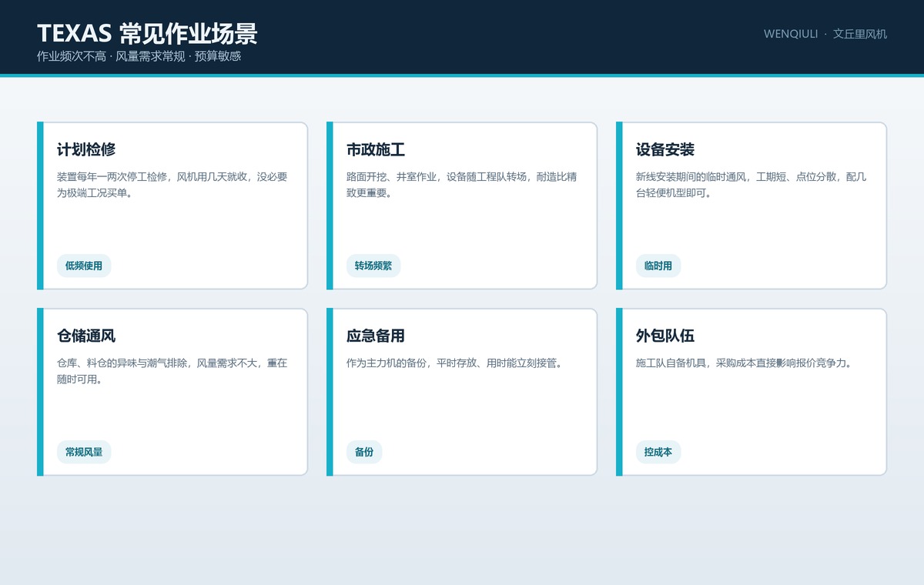924x585 pixels.
Task: Click the description starting with 施工队自备机具
Action: click(744, 363)
